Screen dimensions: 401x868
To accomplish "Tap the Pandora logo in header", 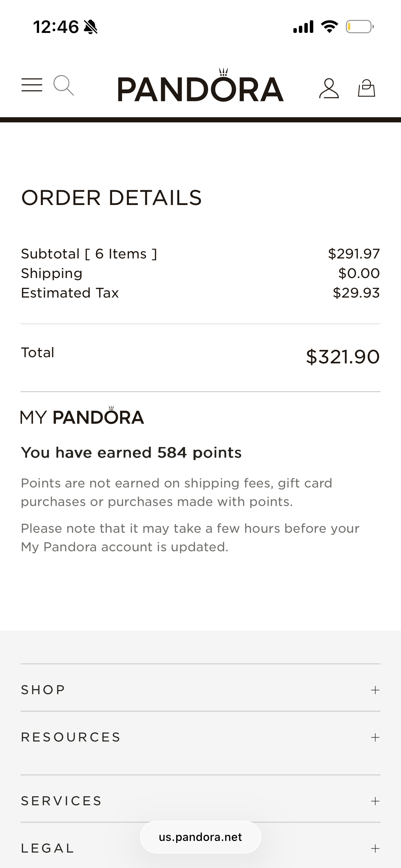I will (200, 88).
